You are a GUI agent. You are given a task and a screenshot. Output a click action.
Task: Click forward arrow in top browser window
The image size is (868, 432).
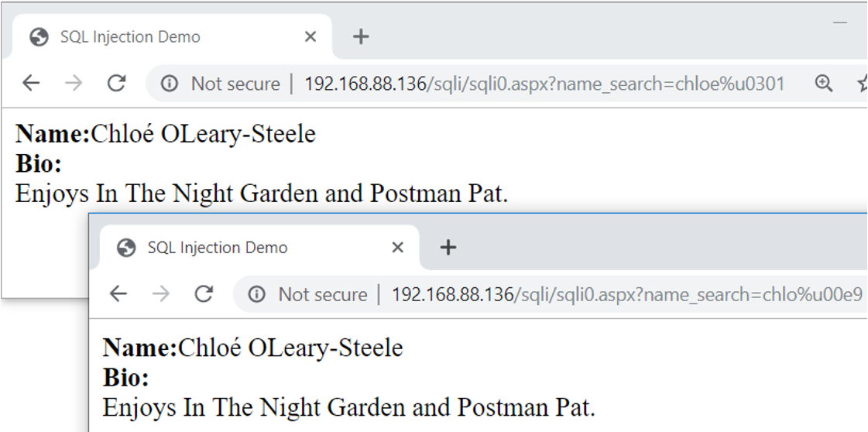(74, 84)
